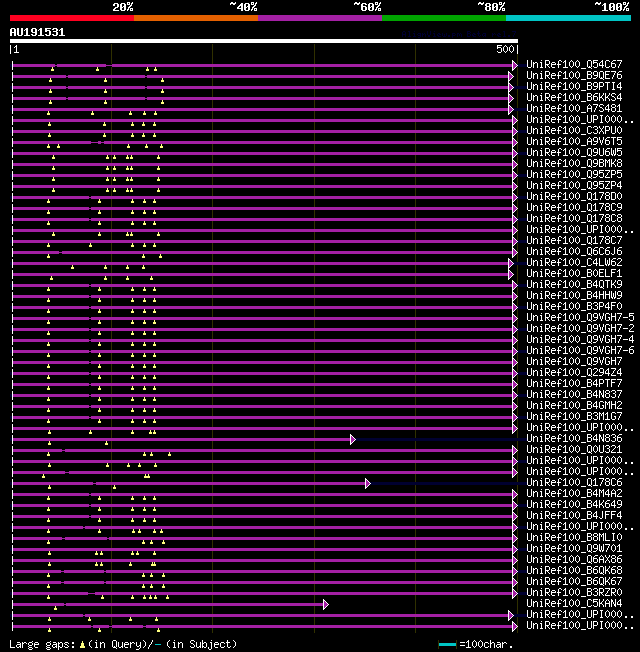The height and width of the screenshot is (652, 640).
Task: Choose the UniRef100_Q9VGH7-2 isoform label
Action: point(580,329)
